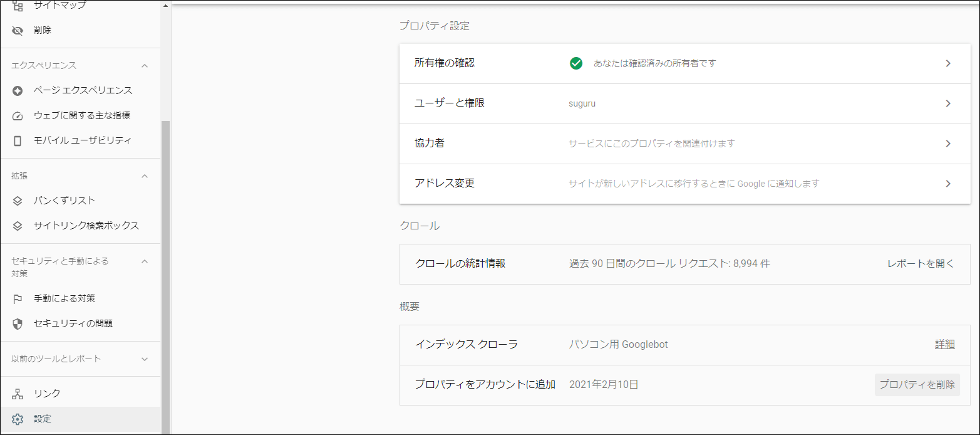Click the 詳細 link for インデックス クローラ
The height and width of the screenshot is (435, 980).
point(944,344)
